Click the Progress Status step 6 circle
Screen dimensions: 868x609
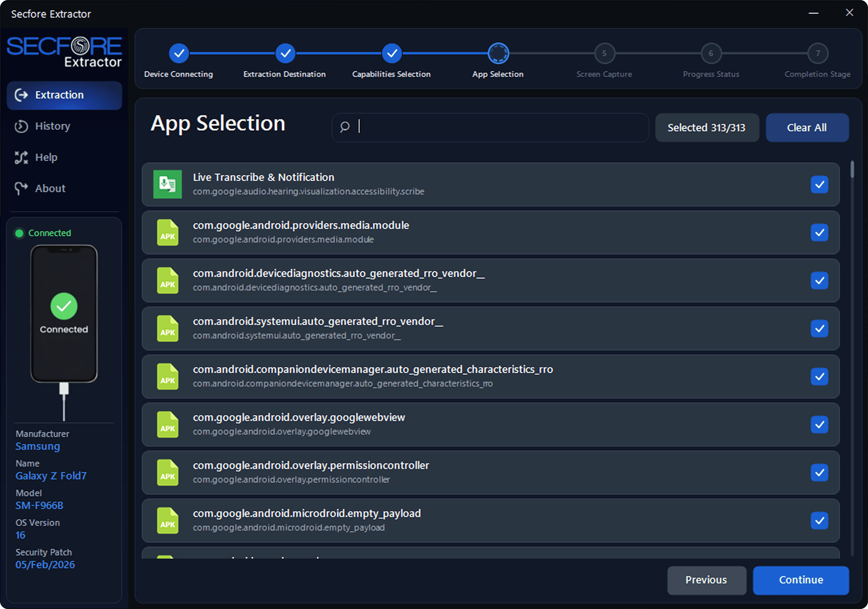tap(711, 53)
